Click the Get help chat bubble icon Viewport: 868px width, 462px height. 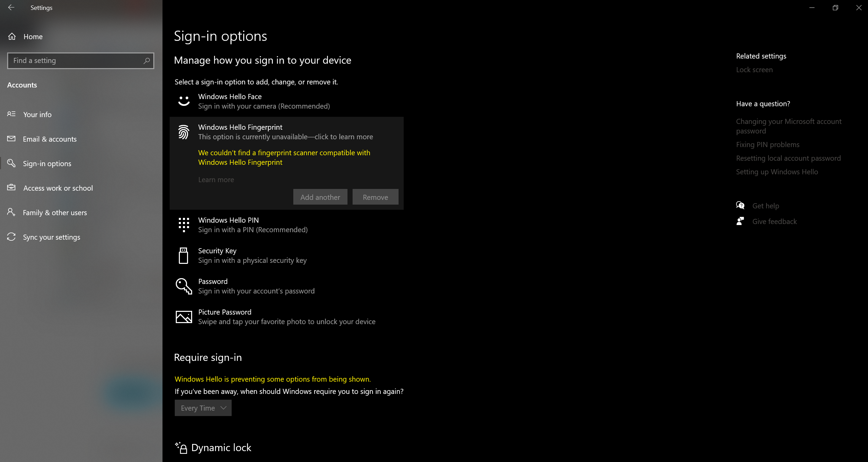(x=740, y=205)
